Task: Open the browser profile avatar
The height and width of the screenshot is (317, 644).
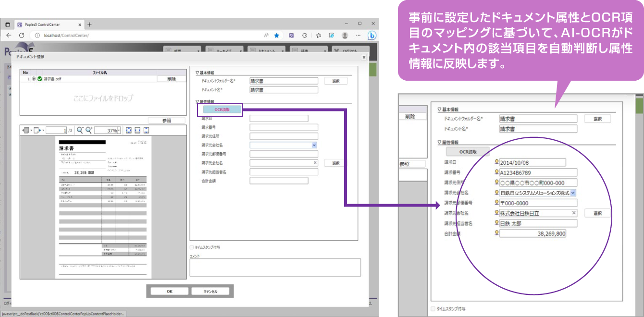Action: pyautogui.click(x=345, y=36)
